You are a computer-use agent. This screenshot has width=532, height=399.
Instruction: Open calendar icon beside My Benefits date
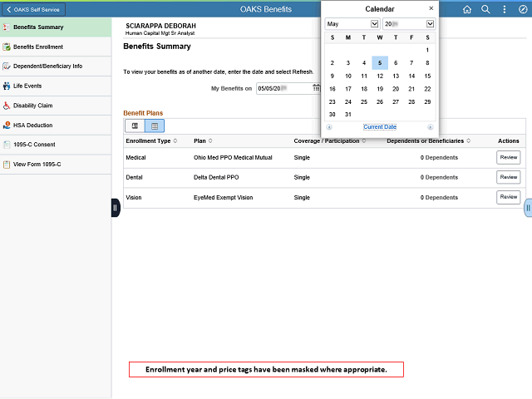tap(316, 88)
